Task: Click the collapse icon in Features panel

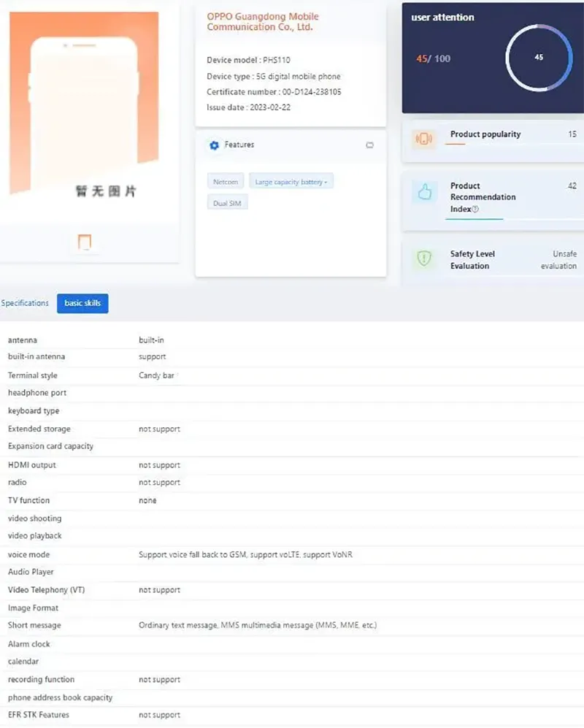Action: [369, 145]
